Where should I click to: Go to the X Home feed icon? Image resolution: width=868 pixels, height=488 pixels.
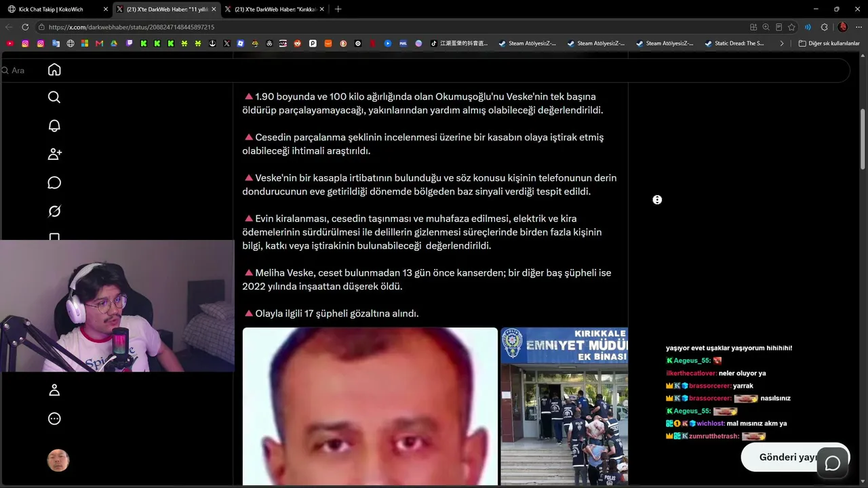coord(54,69)
